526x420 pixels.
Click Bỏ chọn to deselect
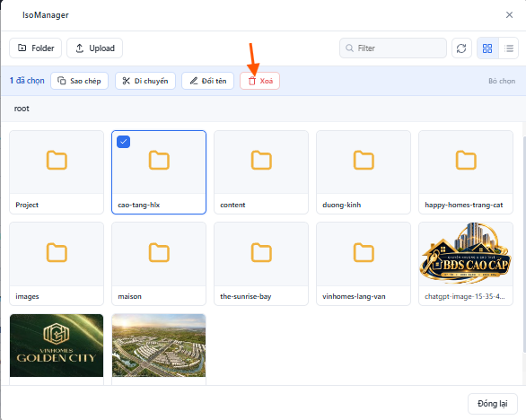click(502, 81)
